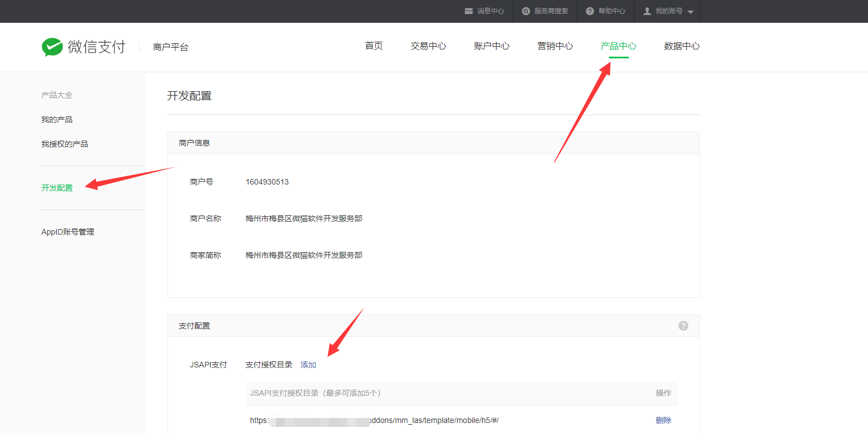Click the merchant number 1604930513
Viewport: 868px width, 433px height.
click(267, 182)
